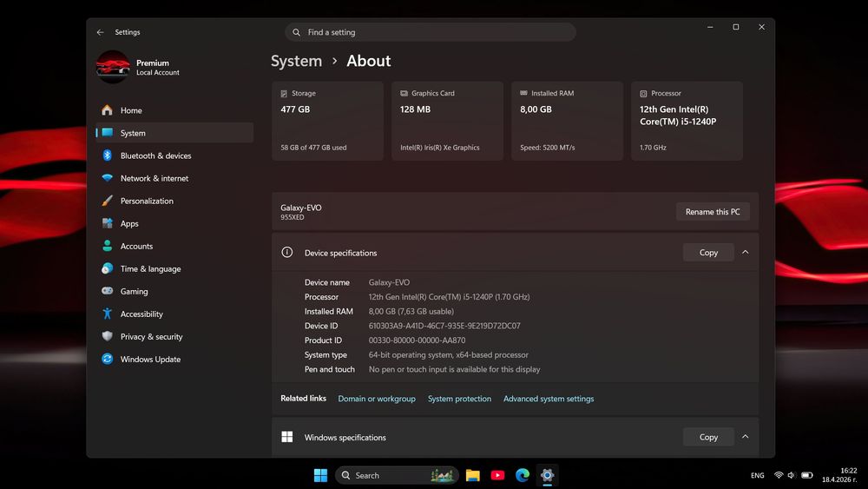Click "Speed: 5200 MT/s" text
The width and height of the screenshot is (868, 489).
pyautogui.click(x=548, y=148)
